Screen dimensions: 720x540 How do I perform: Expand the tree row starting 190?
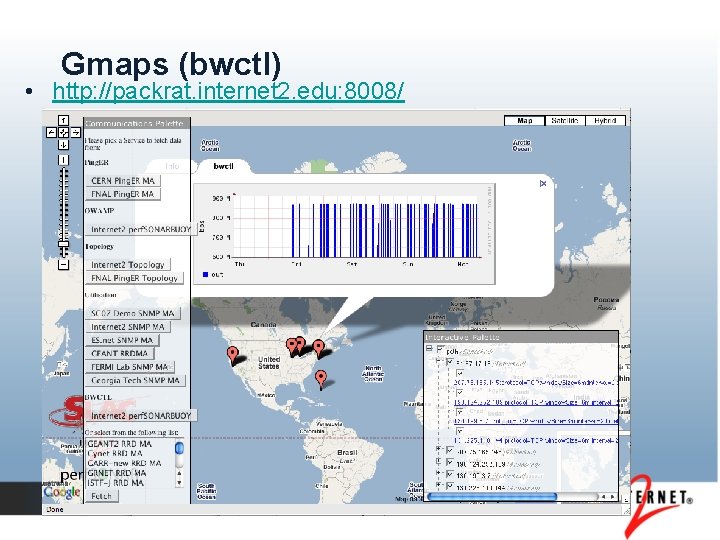coord(439,461)
